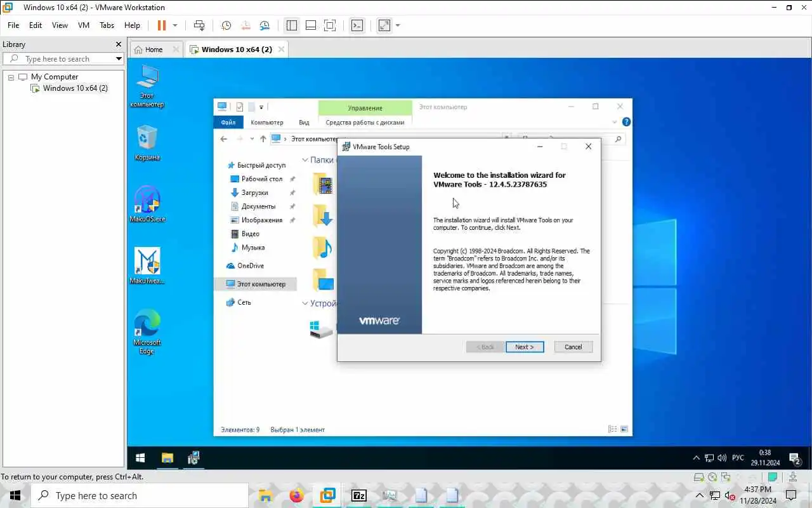Select the Microsoft Edge desktop icon in guest
The width and height of the screenshot is (812, 508).
147,332
